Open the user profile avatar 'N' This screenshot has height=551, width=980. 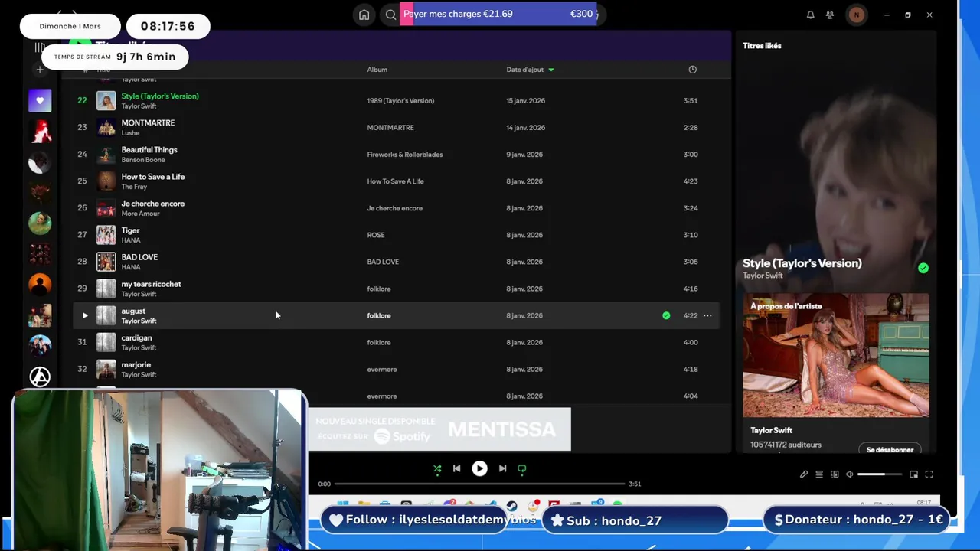(856, 15)
